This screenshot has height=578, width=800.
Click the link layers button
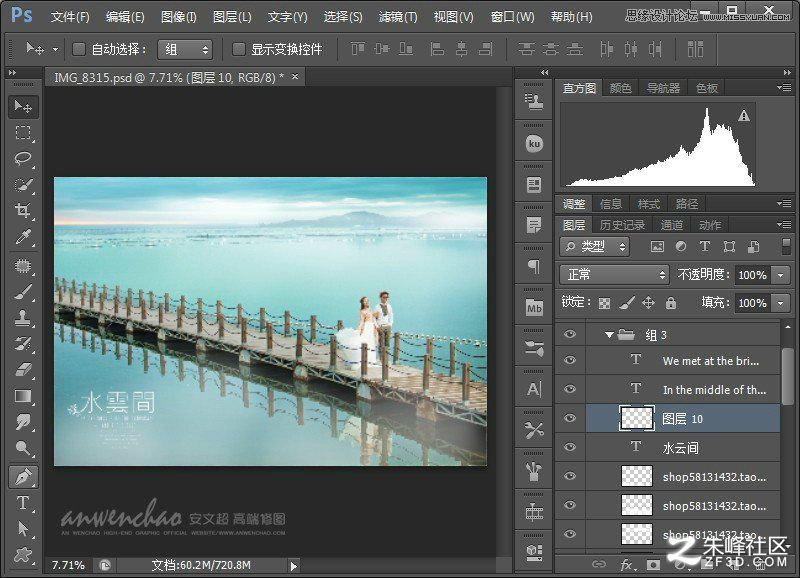pyautogui.click(x=598, y=564)
